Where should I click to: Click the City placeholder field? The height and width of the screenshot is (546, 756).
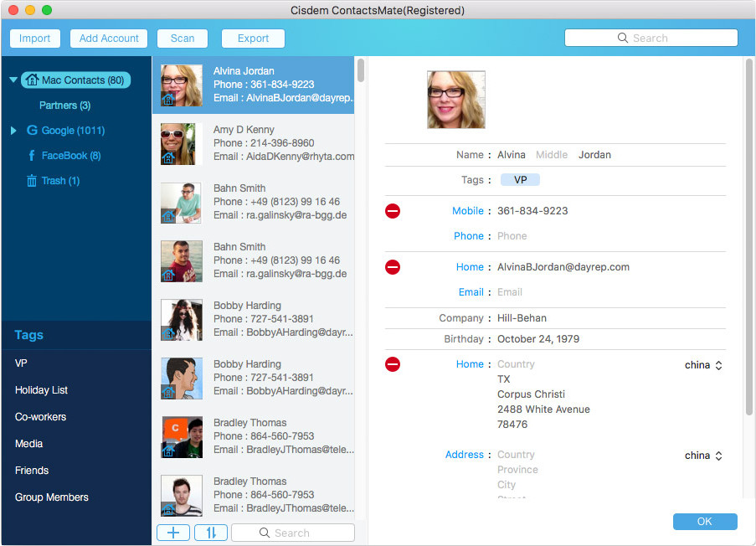[x=507, y=484]
